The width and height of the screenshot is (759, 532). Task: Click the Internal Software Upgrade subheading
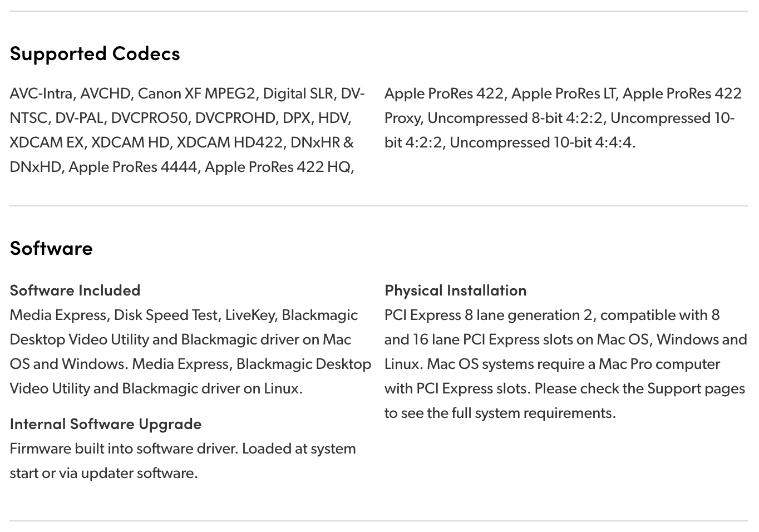click(x=106, y=424)
